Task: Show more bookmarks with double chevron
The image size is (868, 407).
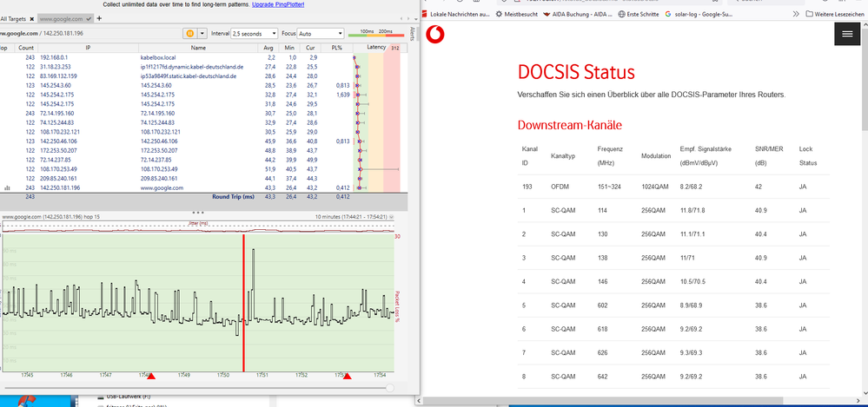Action: click(796, 14)
